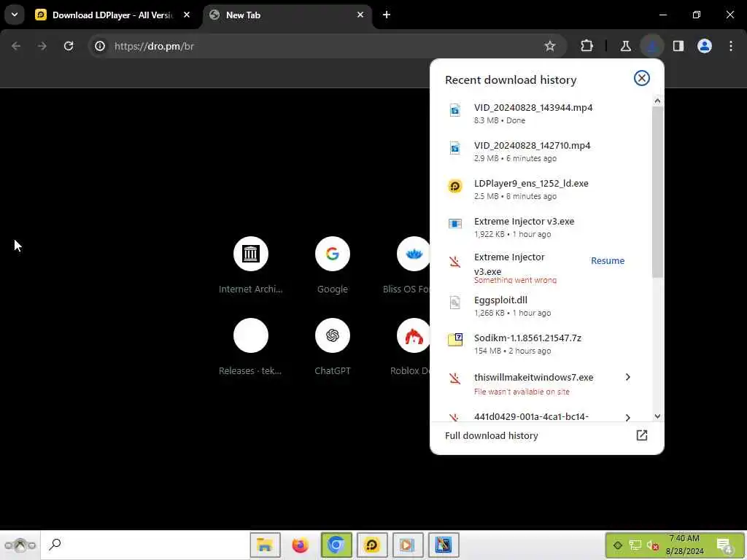
Task: Click the Sodikm 7z archive icon
Action: [x=455, y=340]
